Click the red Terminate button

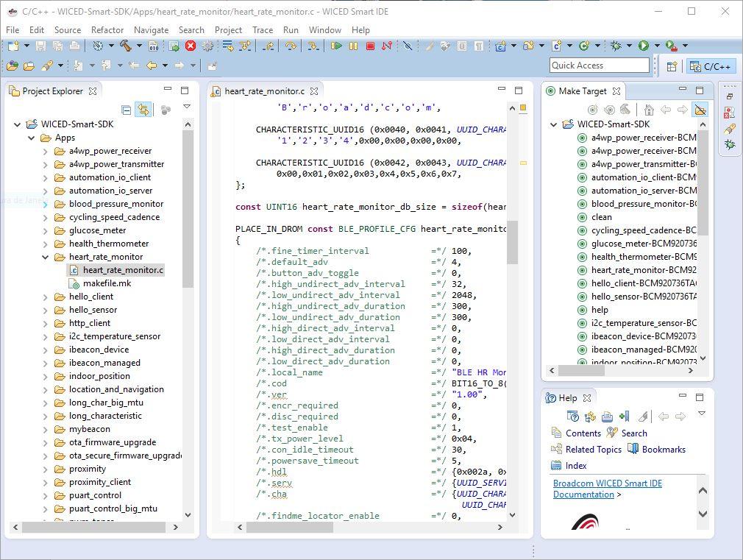tap(370, 46)
